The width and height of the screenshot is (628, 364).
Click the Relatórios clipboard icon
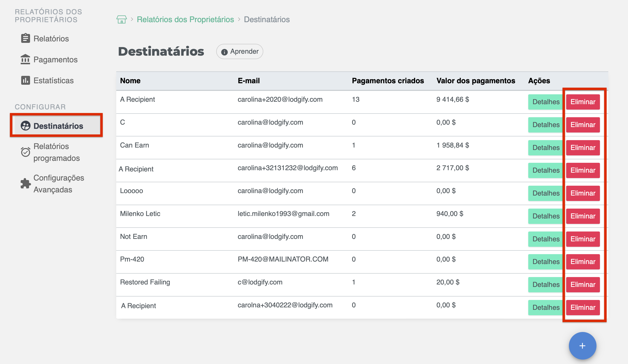point(25,38)
